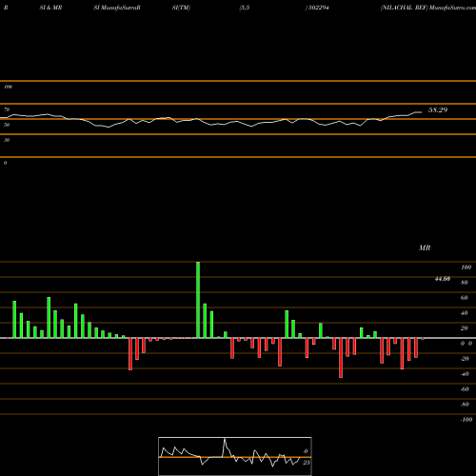Click the -80 label on the MR scale
This screenshot has width=476, height=476.
[x=465, y=405]
